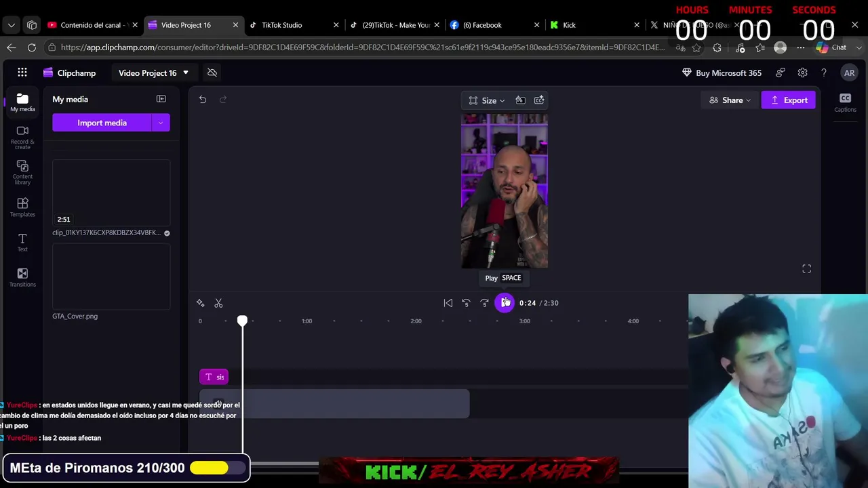Click the AI enhance icon beside Size
The image size is (868, 488).
click(539, 100)
